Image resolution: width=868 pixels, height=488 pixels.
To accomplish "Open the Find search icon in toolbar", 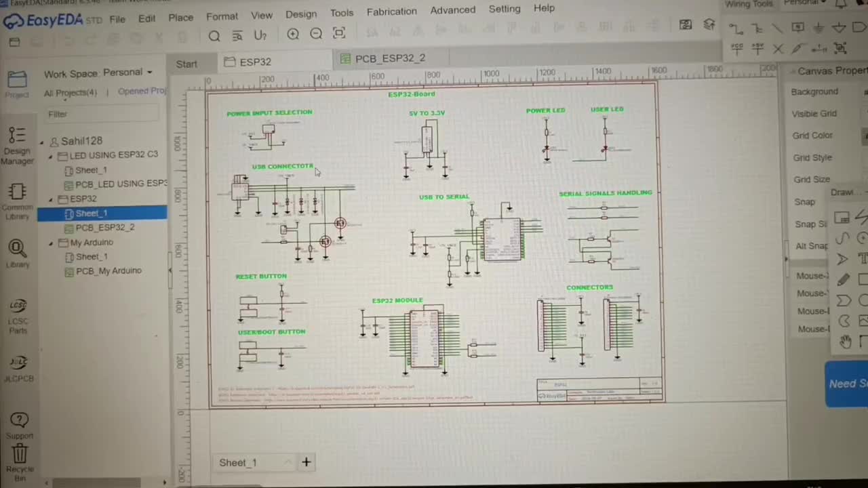I will pos(214,36).
